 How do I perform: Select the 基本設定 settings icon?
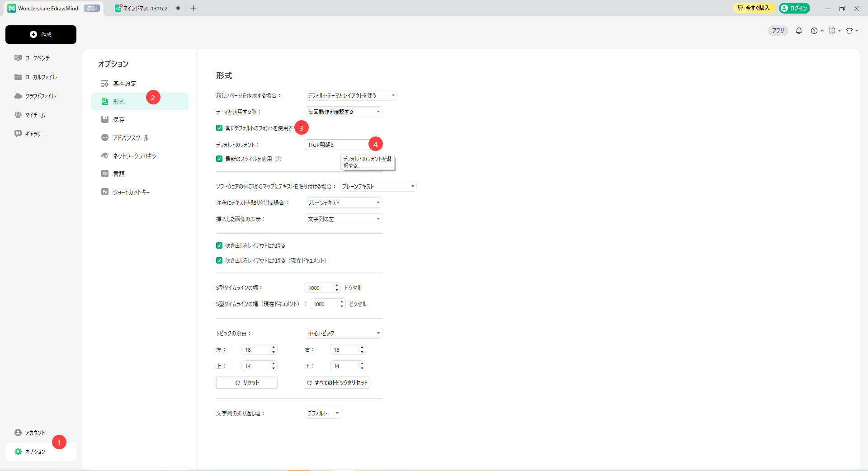[x=105, y=84]
